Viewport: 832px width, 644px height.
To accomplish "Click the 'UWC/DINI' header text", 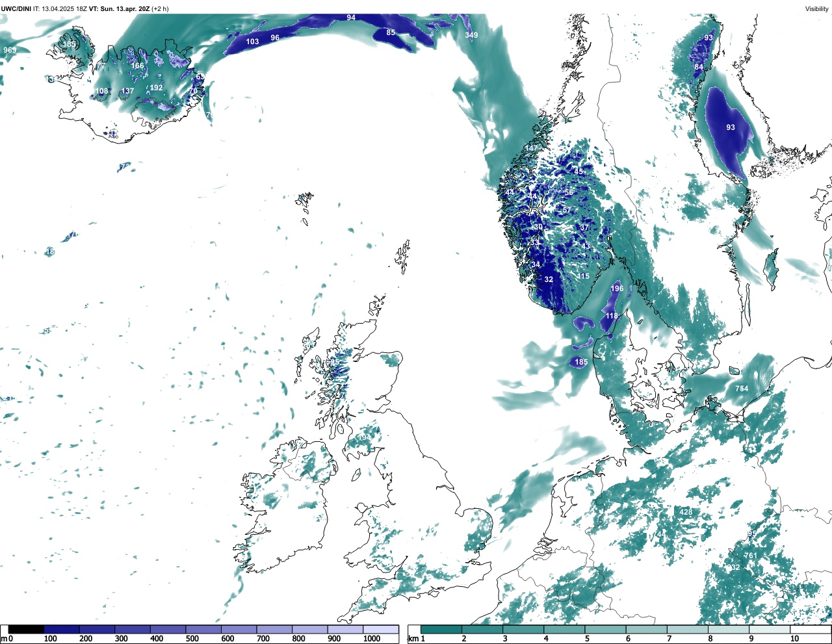I will click(16, 8).
